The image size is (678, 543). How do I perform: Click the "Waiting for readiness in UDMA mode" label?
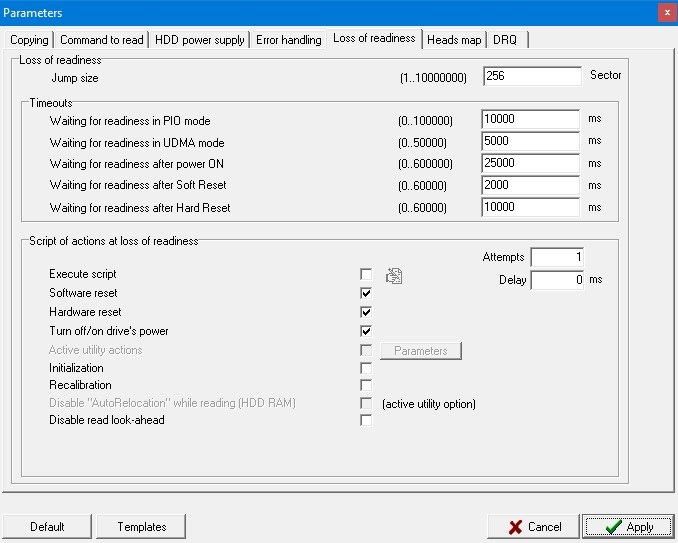(x=137, y=143)
